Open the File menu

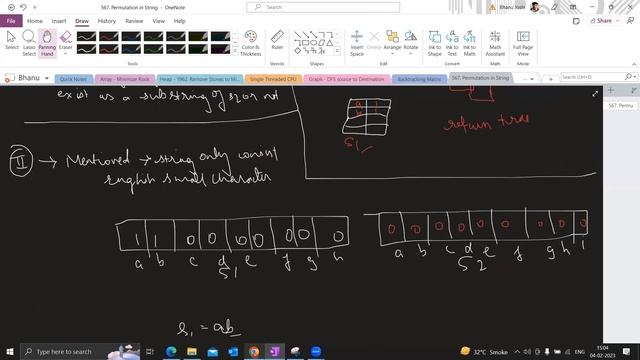coord(11,21)
